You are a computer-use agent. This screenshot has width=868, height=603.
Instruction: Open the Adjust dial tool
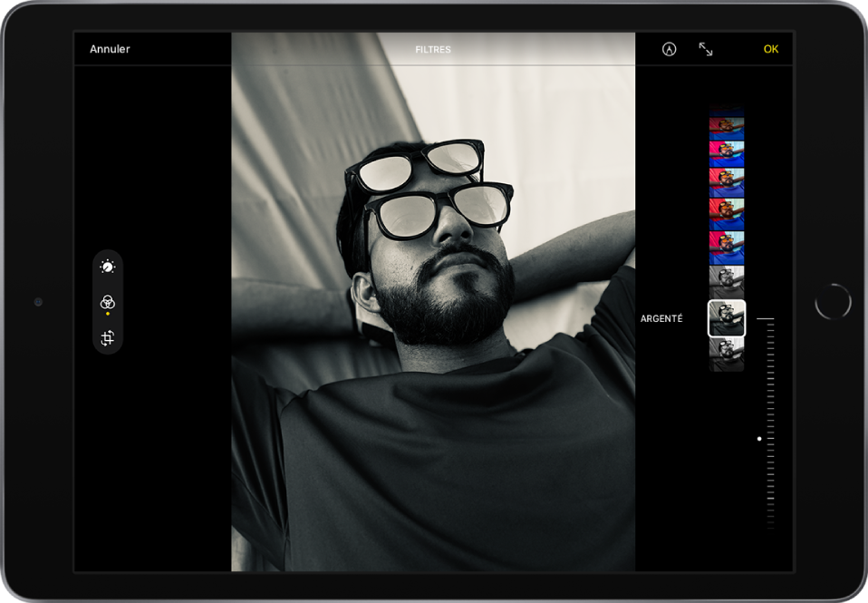[108, 267]
